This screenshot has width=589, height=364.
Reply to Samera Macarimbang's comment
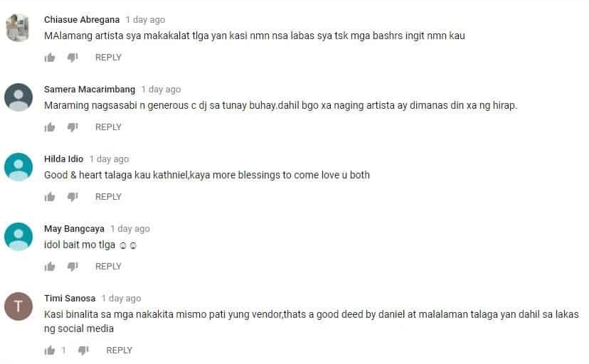tap(108, 127)
